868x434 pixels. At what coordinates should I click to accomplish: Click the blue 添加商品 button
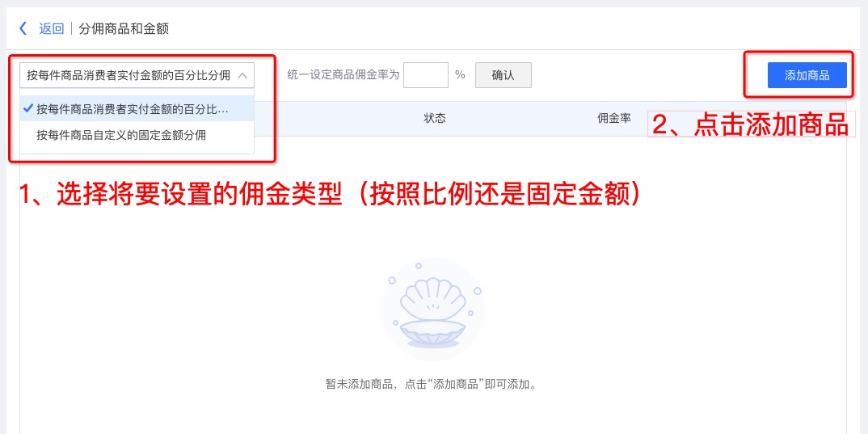pos(807,75)
